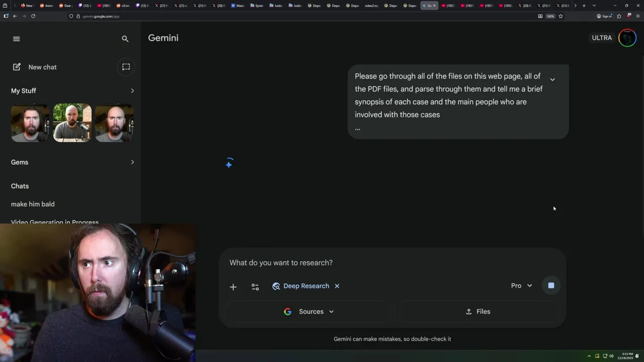Open the Pro model dropdown
This screenshot has height=362, width=644.
click(521, 286)
